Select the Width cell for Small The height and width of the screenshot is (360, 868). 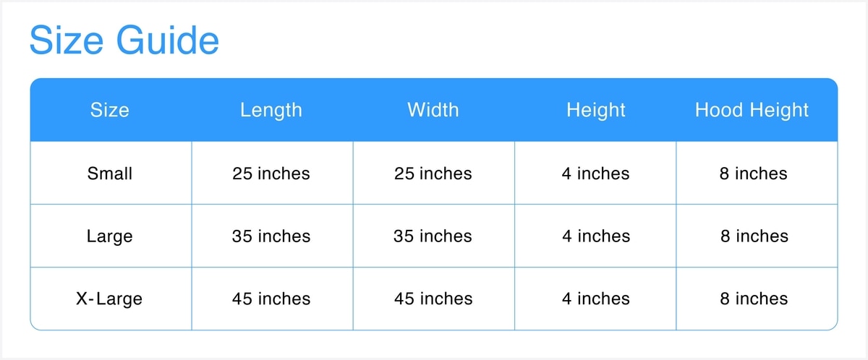(433, 173)
